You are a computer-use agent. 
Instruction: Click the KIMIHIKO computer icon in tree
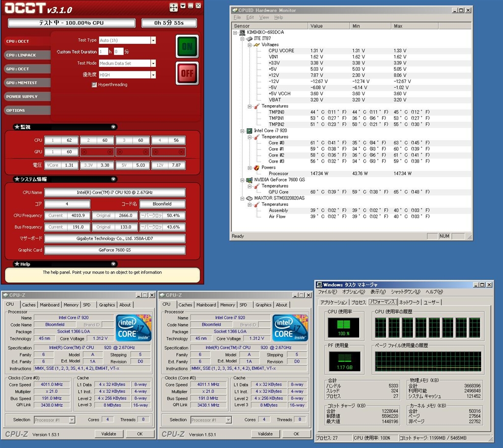[242, 32]
